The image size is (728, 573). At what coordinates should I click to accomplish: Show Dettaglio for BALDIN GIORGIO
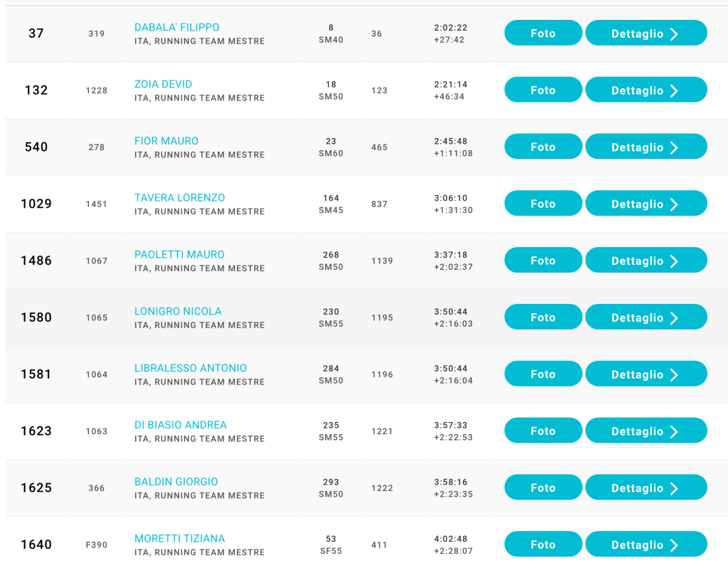pyautogui.click(x=645, y=488)
